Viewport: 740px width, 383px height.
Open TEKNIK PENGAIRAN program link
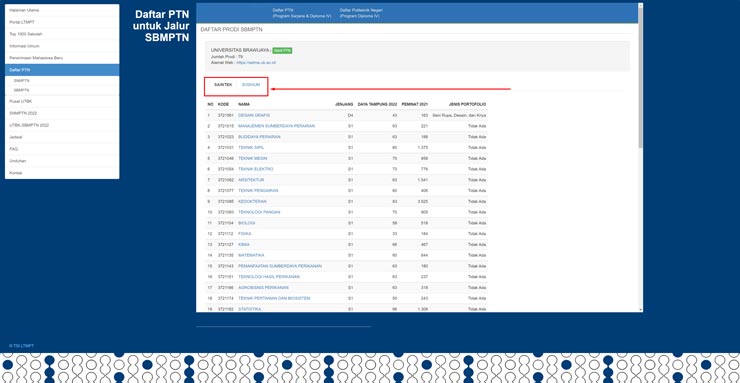pyautogui.click(x=258, y=191)
